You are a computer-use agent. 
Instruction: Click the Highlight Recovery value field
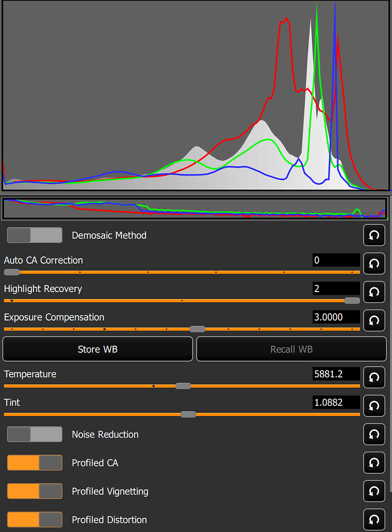click(336, 289)
